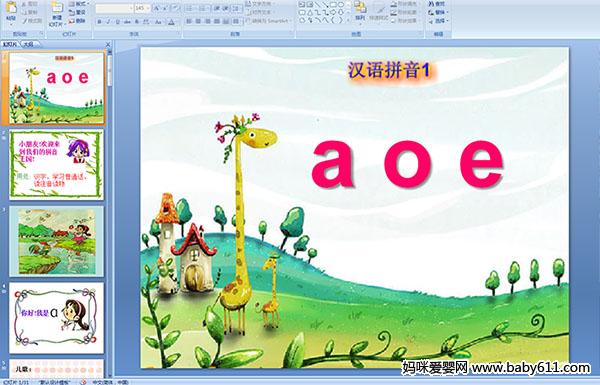The height and width of the screenshot is (385, 600).
Task: Open the Line Spacing menu
Action: [237, 8]
